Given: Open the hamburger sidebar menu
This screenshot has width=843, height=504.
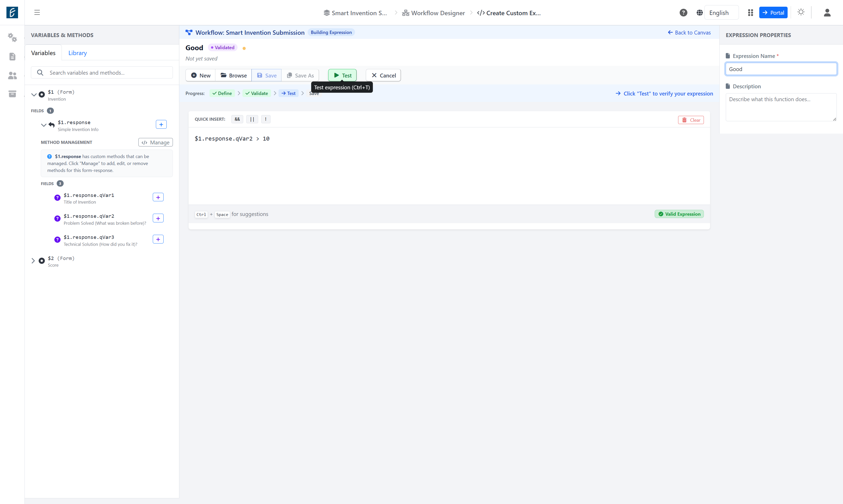Looking at the screenshot, I should click(37, 13).
